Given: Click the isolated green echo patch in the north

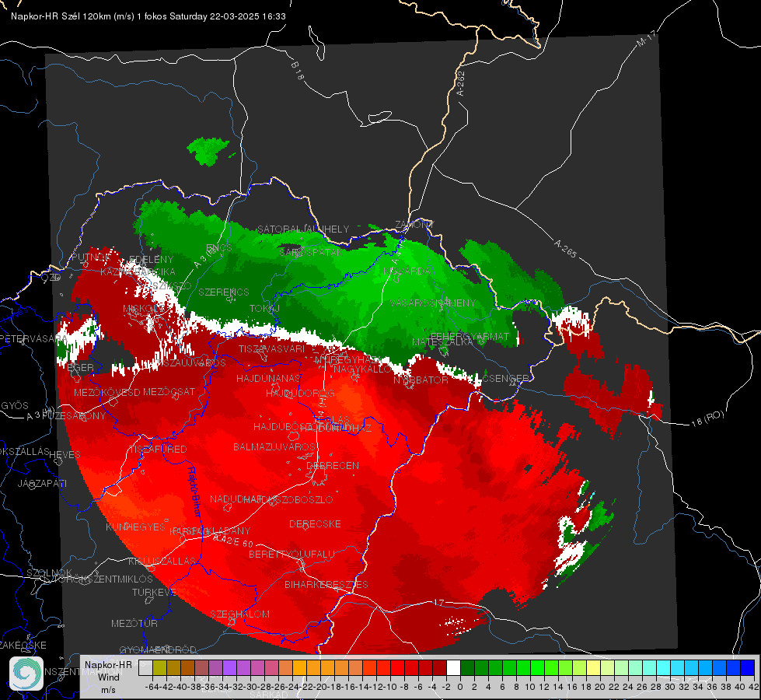Looking at the screenshot, I should pos(208,151).
